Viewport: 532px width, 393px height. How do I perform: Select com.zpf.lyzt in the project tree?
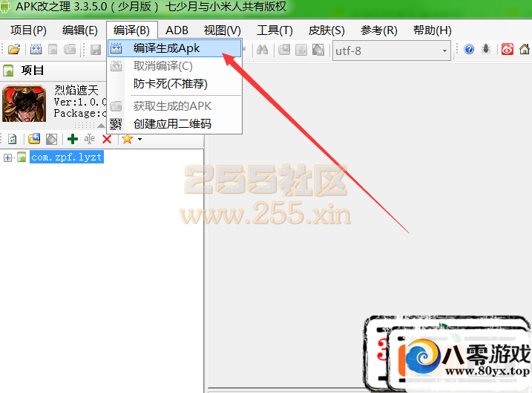[67, 157]
